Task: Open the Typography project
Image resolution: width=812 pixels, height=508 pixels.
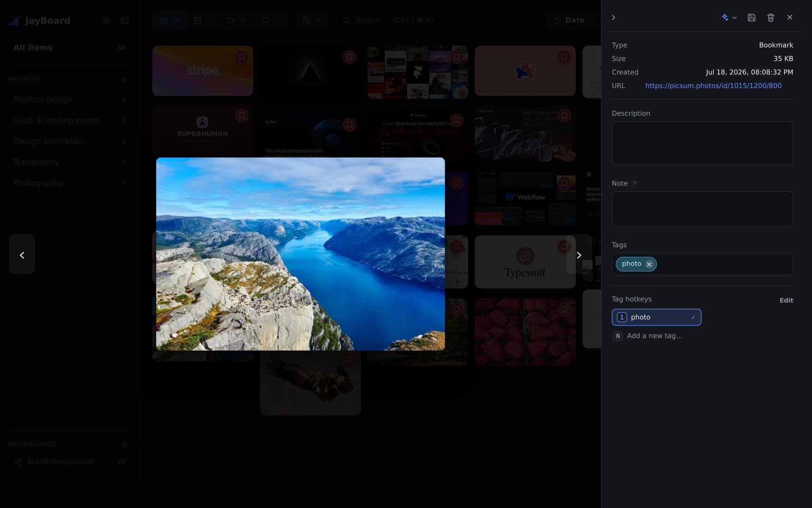Action: (x=70, y=162)
